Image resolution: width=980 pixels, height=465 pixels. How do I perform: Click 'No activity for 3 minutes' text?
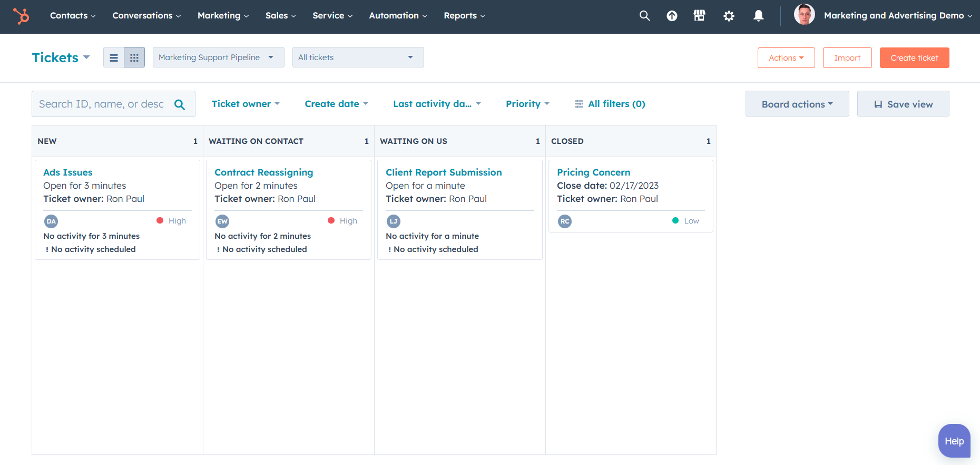(x=92, y=236)
